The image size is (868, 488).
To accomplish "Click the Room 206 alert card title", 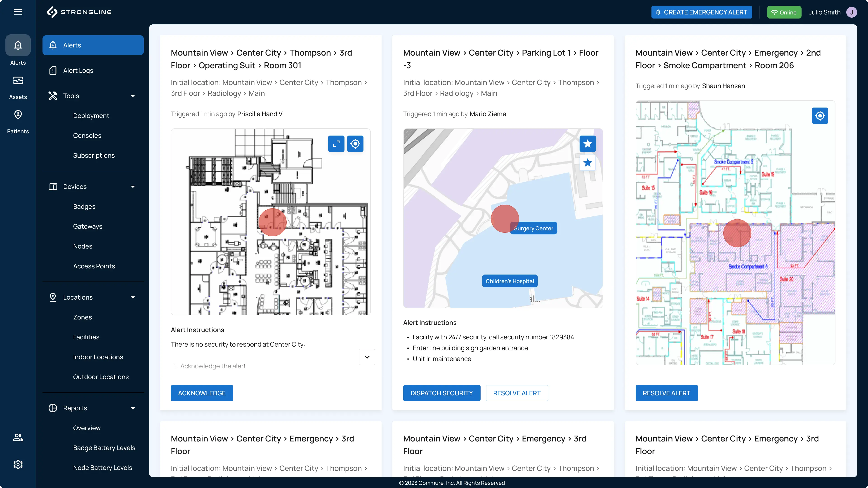I will point(728,59).
